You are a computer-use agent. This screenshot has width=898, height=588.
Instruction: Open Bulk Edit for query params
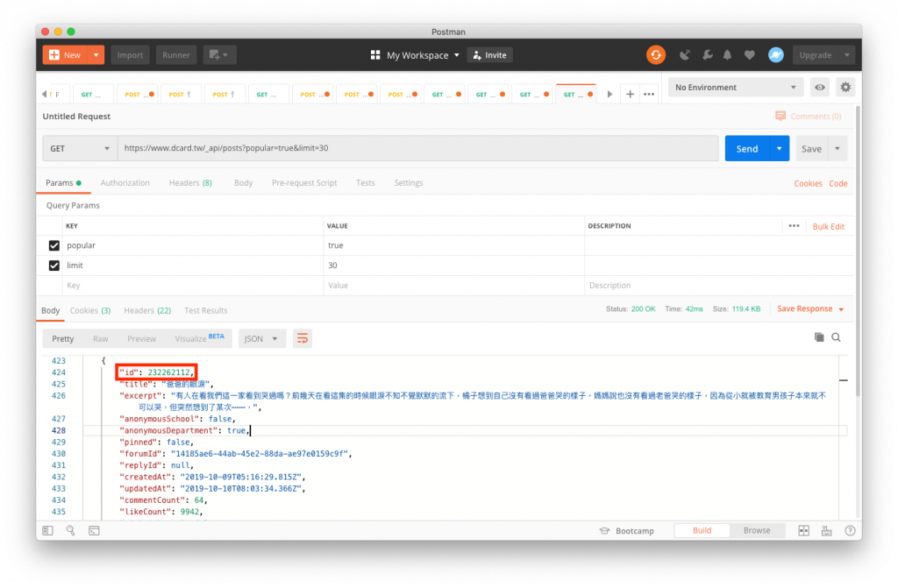point(828,227)
